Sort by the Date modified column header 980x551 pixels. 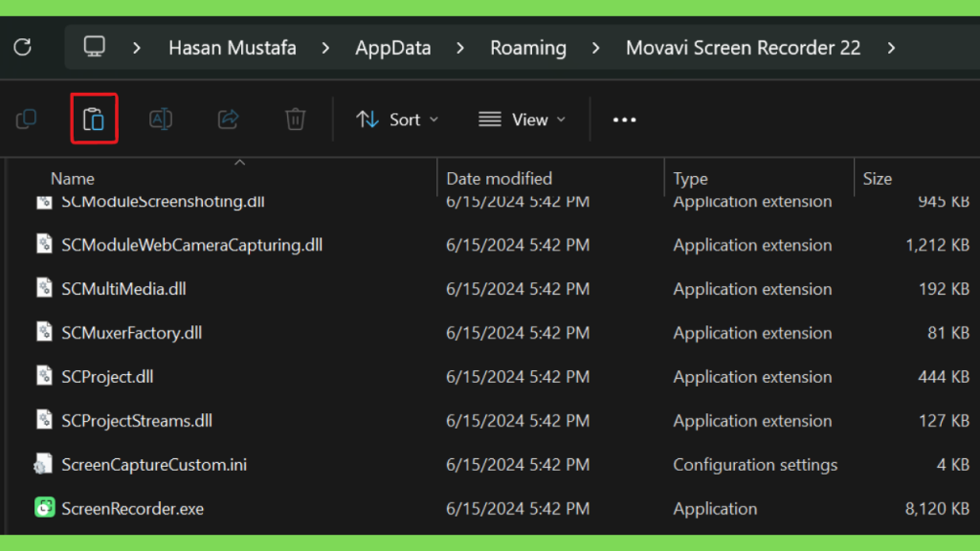click(x=500, y=179)
